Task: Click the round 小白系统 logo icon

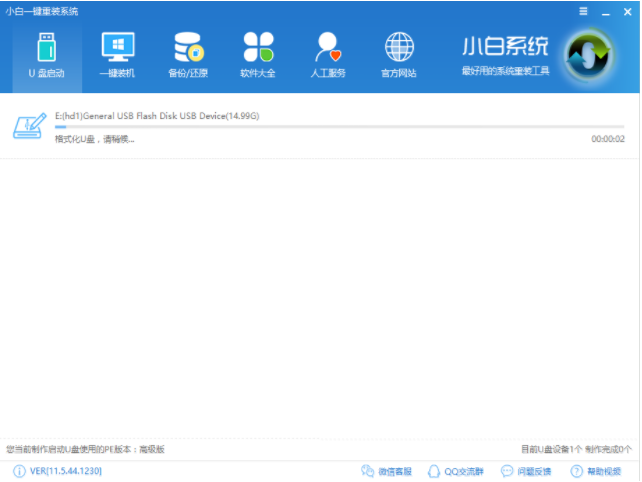Action: 589,56
